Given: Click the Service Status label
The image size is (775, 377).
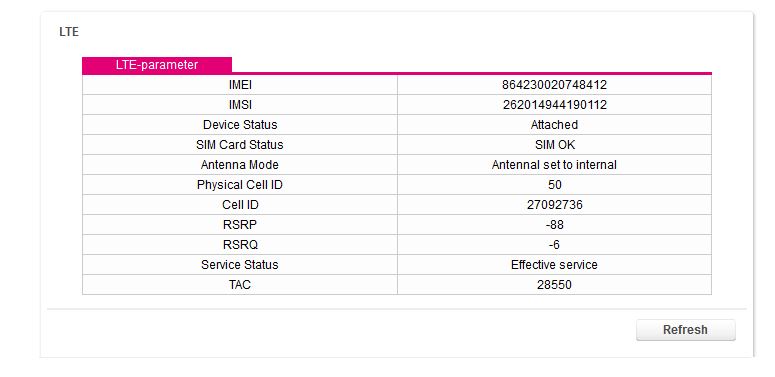Looking at the screenshot, I should tap(240, 265).
